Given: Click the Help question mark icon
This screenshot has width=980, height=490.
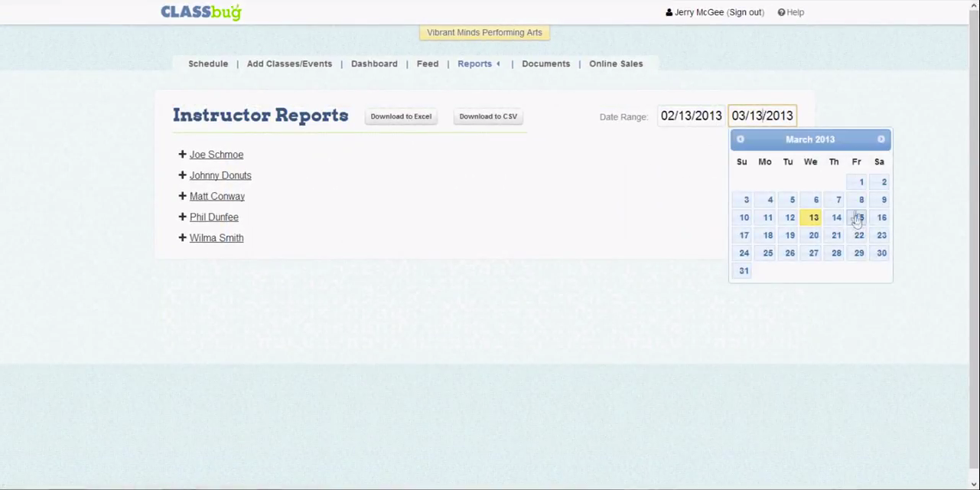Looking at the screenshot, I should pos(781,12).
